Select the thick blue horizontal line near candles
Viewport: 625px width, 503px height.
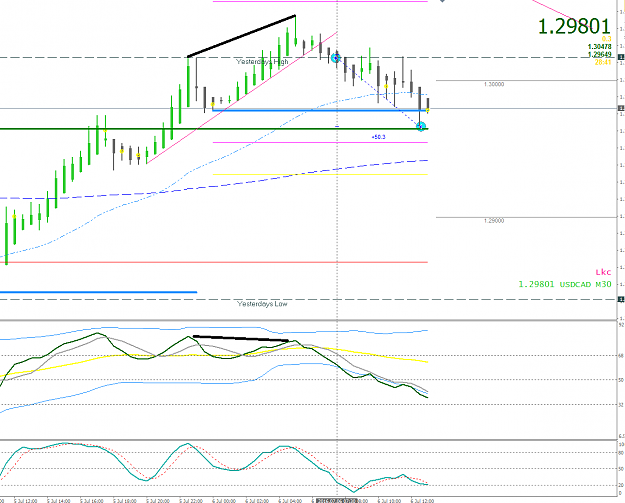[x=319, y=110]
